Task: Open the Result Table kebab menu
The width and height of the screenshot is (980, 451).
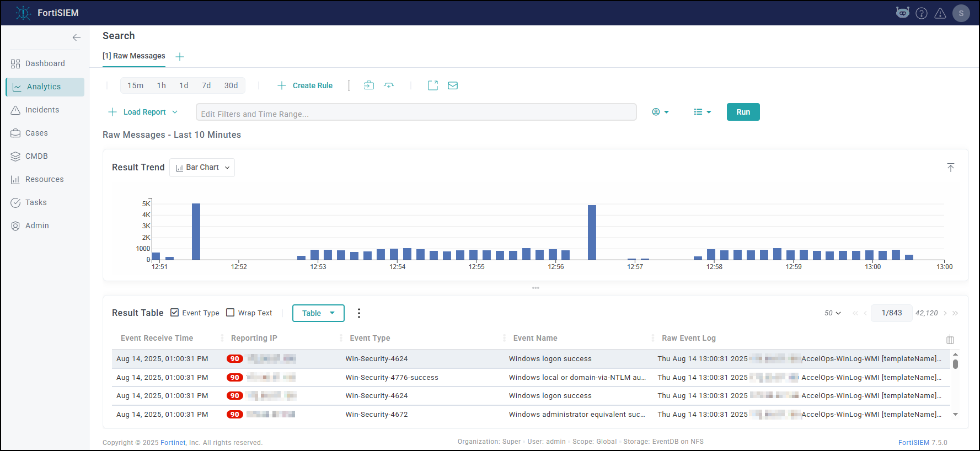Action: pos(359,313)
